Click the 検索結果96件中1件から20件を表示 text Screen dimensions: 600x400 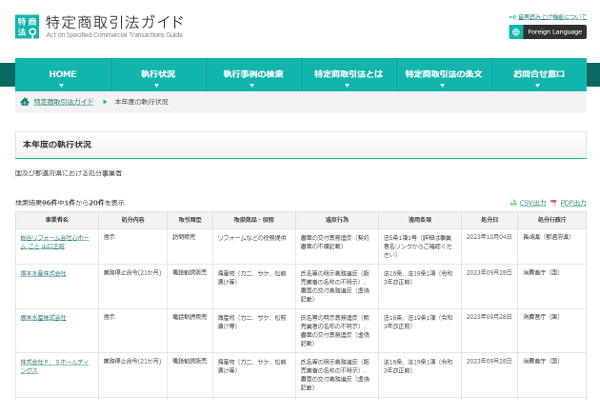click(x=70, y=203)
